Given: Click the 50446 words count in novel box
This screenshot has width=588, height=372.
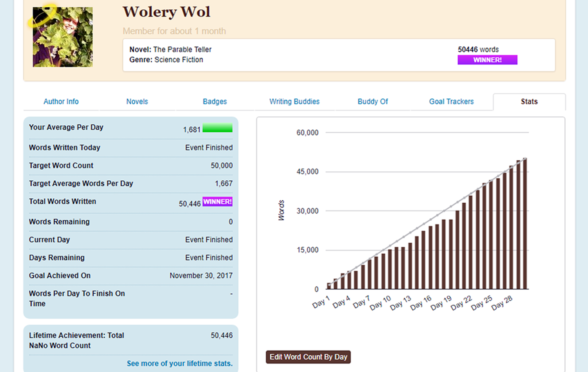Looking at the screenshot, I should [x=478, y=49].
